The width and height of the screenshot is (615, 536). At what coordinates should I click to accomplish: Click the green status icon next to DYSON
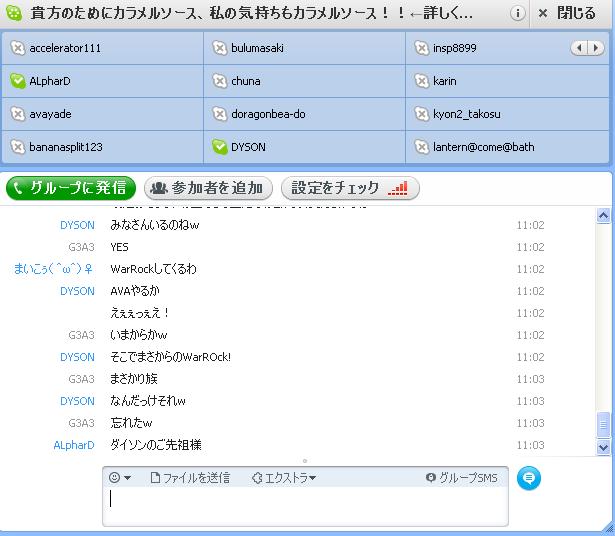220,147
